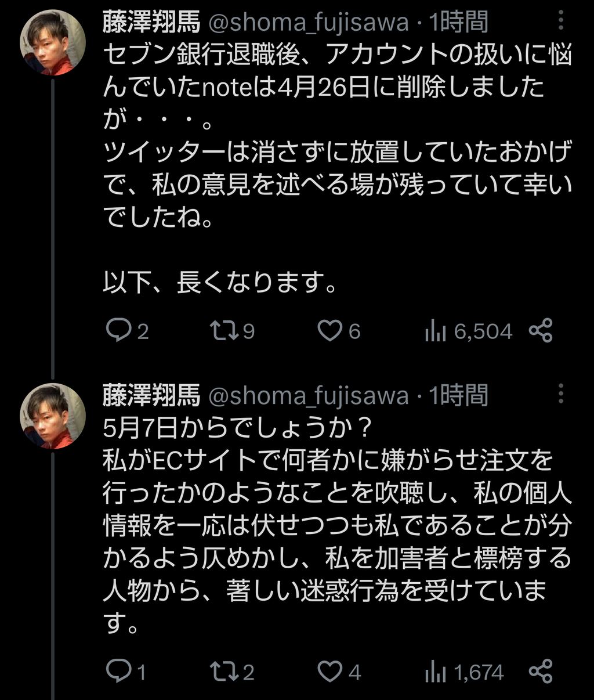Open second tweet's 1時間 timestamp
Viewport: 594px width, 700px height.
click(x=458, y=396)
